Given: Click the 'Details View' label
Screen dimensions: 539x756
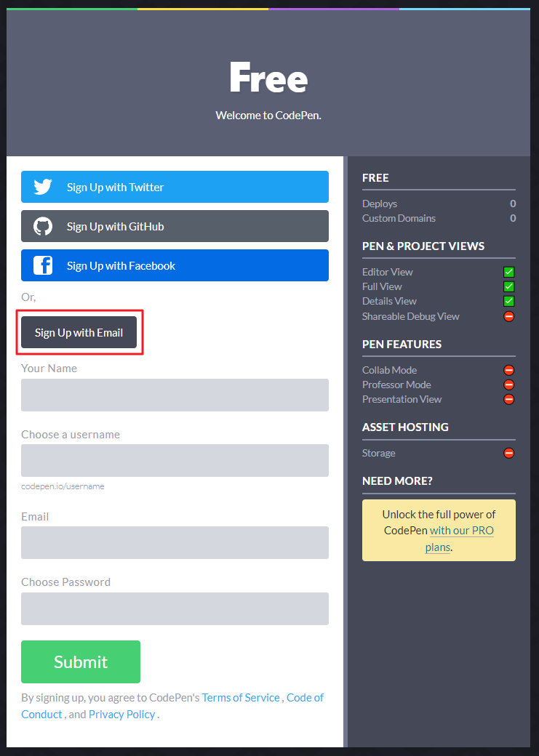Looking at the screenshot, I should point(389,302).
